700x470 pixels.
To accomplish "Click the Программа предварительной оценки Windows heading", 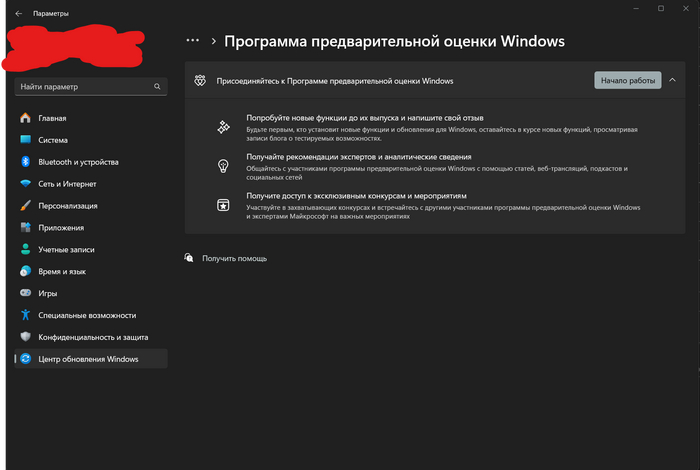I will pyautogui.click(x=394, y=41).
